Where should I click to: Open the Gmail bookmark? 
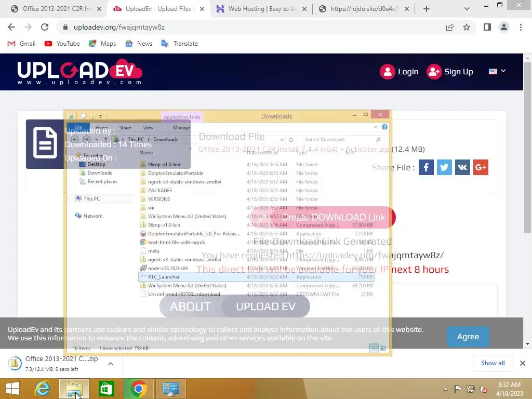click(22, 44)
